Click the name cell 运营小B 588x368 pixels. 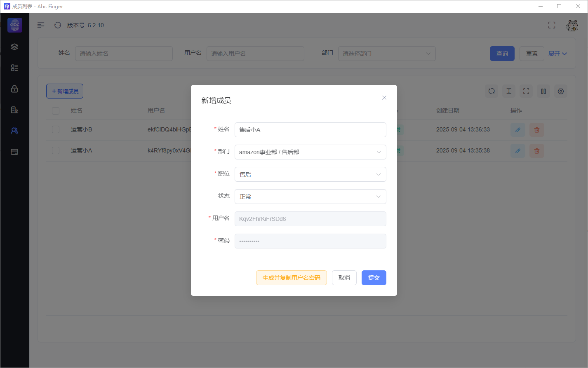click(82, 129)
